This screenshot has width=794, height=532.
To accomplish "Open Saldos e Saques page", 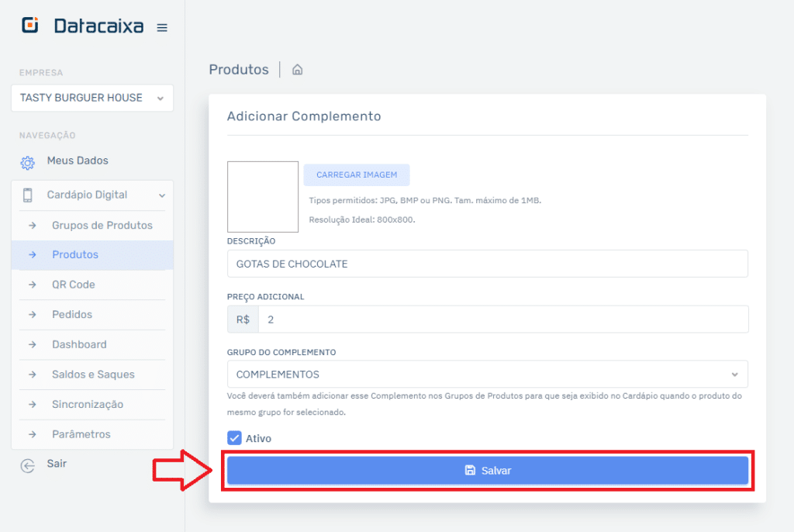I will click(x=93, y=375).
